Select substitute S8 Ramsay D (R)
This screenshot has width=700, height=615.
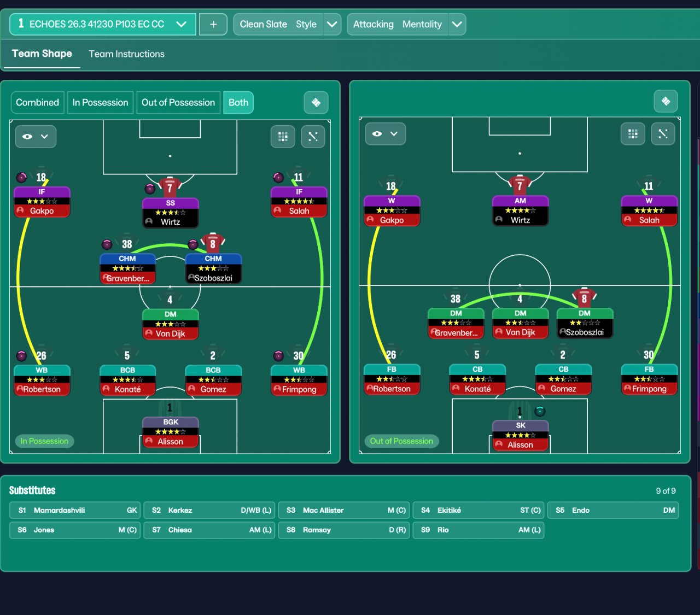coord(344,530)
